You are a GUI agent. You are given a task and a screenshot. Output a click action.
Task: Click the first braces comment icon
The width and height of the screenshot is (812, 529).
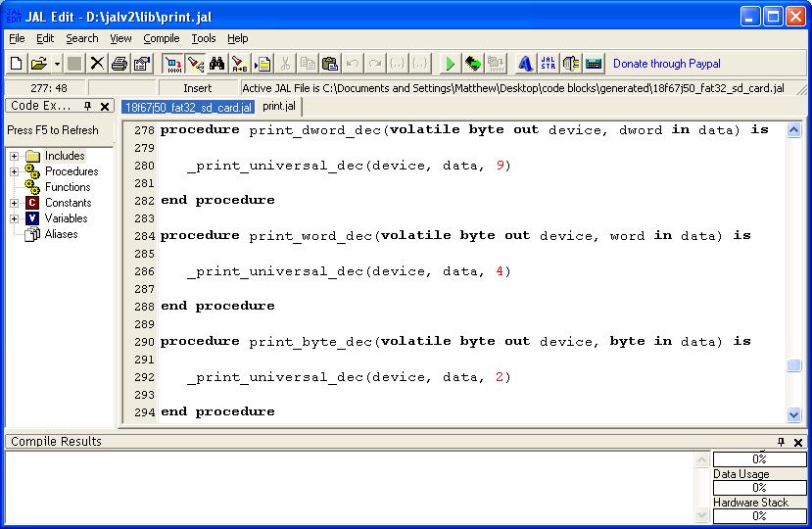[x=398, y=64]
